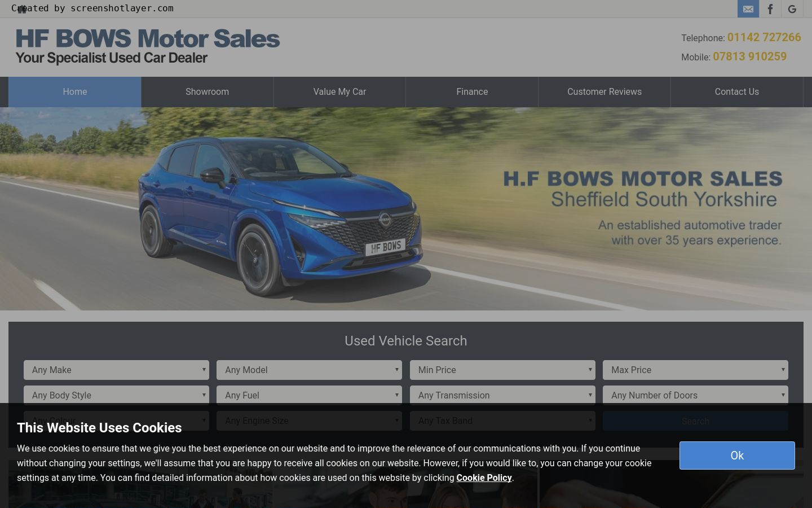Click the telephone number 01142 727266
Viewport: 812px width, 508px height.
(x=764, y=38)
